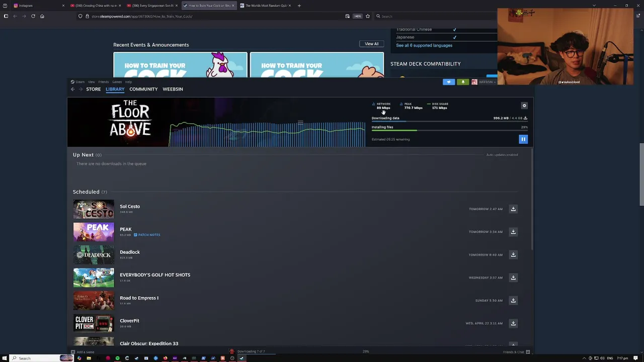Open Deadlock game thumbnail
This screenshot has height=362, width=644.
click(x=94, y=255)
